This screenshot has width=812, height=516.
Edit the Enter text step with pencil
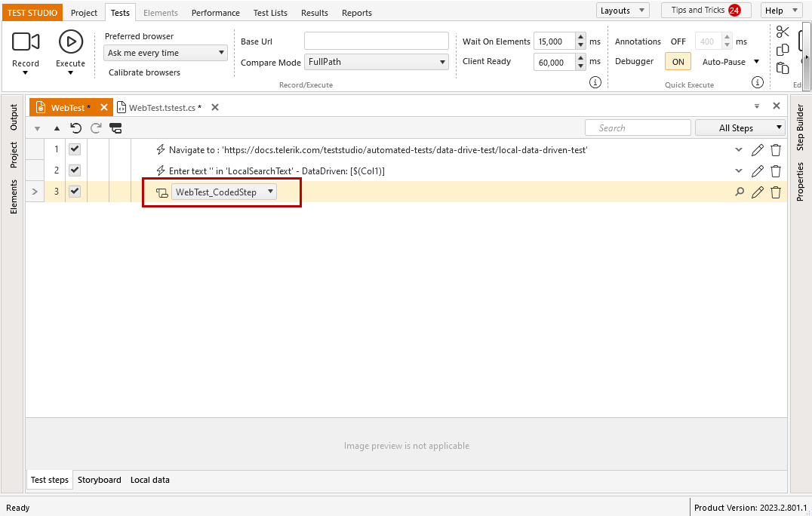757,170
